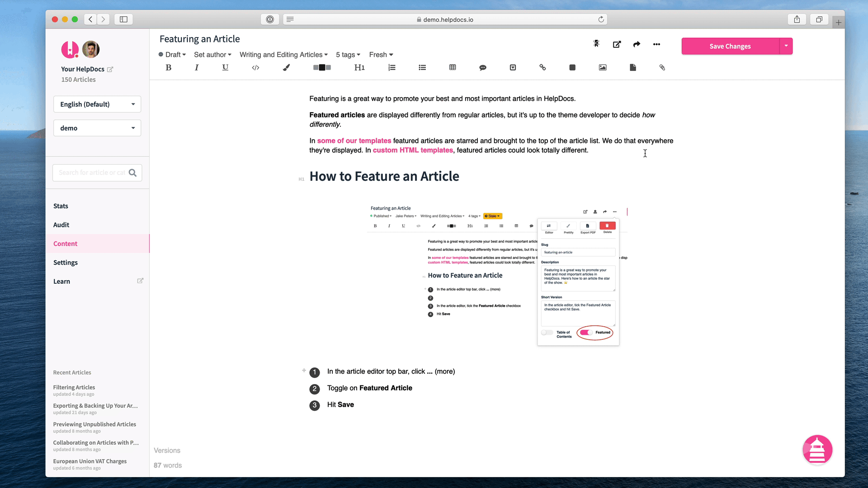
Task: Open recent article Filtering Articles
Action: [x=74, y=388]
